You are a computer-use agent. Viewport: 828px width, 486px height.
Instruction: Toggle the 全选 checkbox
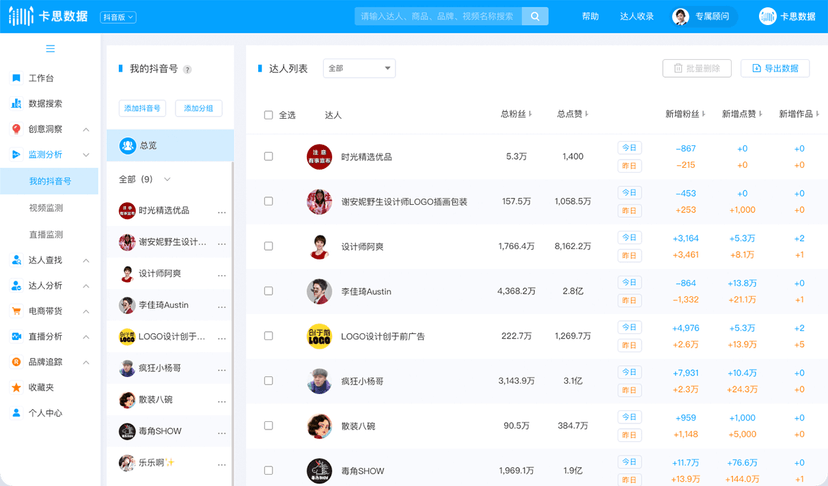point(268,115)
